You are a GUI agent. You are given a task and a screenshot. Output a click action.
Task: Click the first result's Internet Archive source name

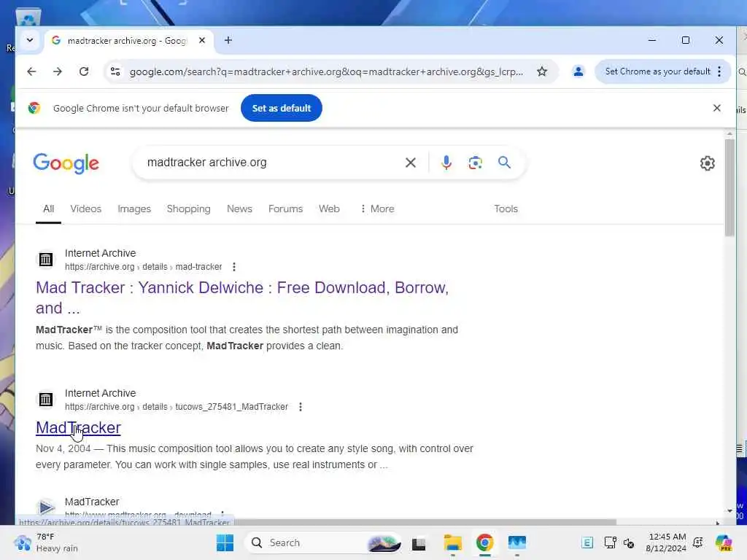(x=100, y=253)
